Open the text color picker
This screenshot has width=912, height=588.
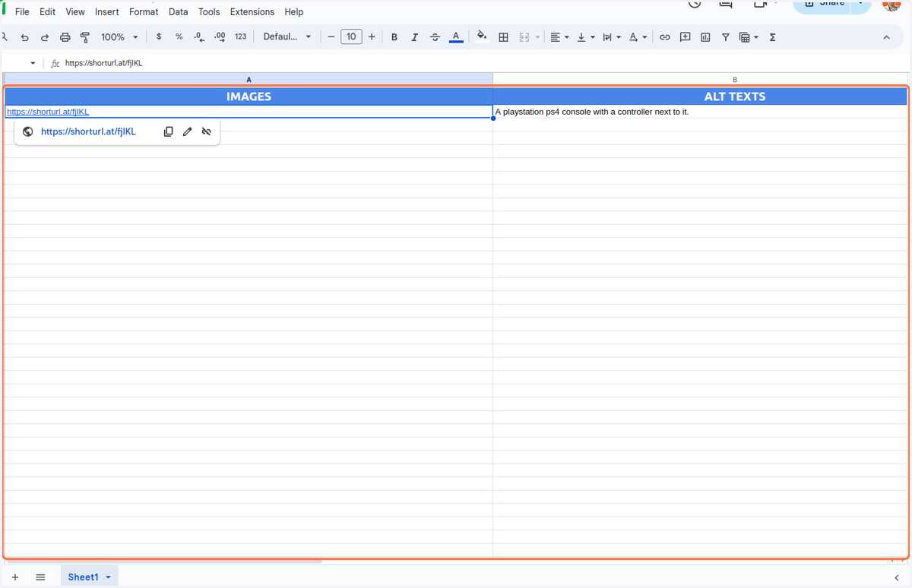456,36
